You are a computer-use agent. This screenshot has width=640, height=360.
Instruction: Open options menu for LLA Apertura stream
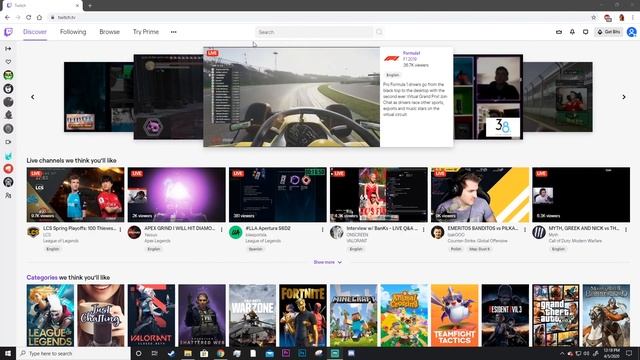(322, 230)
